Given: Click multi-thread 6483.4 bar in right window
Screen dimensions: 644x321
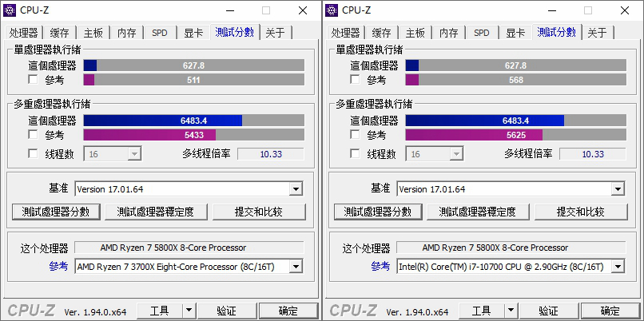Looking at the screenshot, I should [x=516, y=121].
